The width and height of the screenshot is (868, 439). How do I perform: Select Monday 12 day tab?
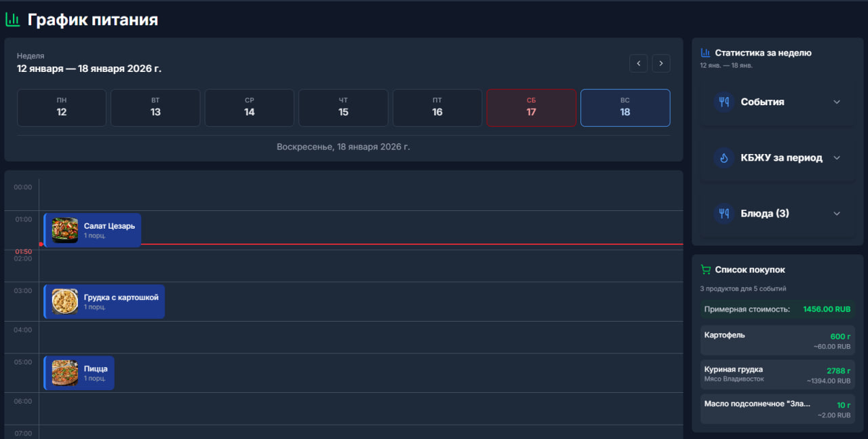tap(62, 108)
